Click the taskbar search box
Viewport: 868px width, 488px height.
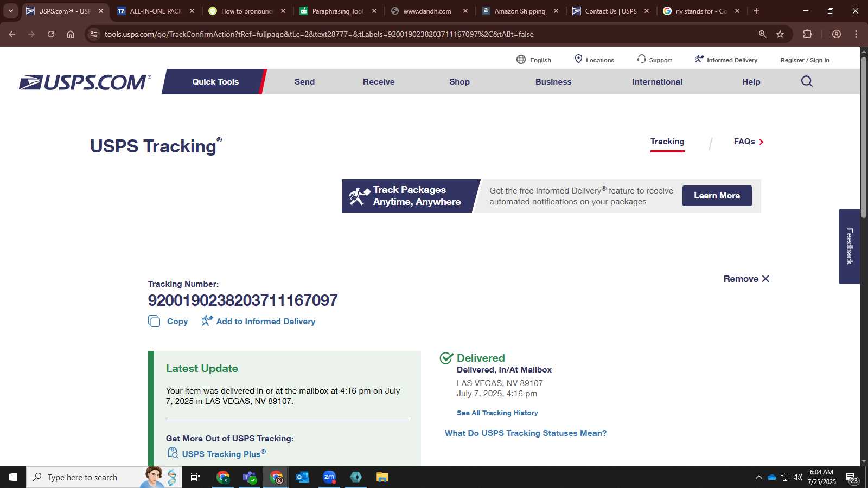click(x=104, y=477)
